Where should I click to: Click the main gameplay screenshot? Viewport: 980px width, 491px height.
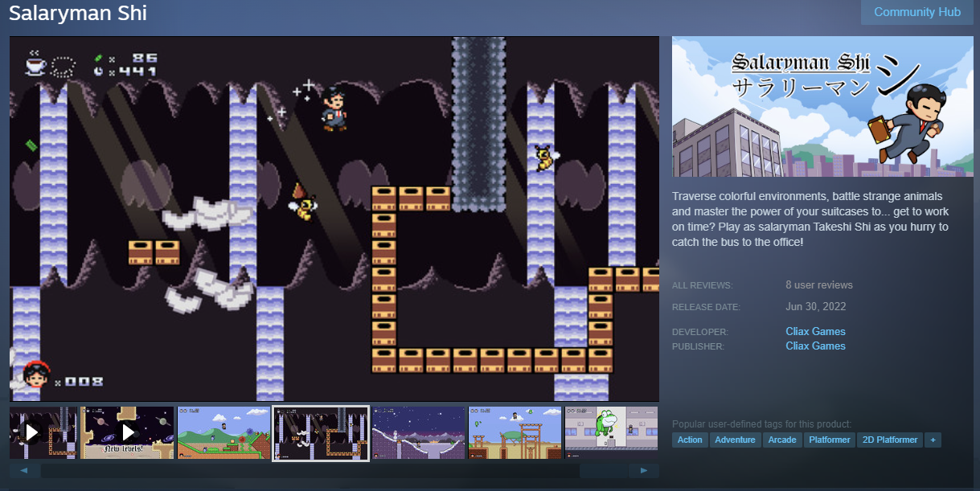(x=334, y=219)
